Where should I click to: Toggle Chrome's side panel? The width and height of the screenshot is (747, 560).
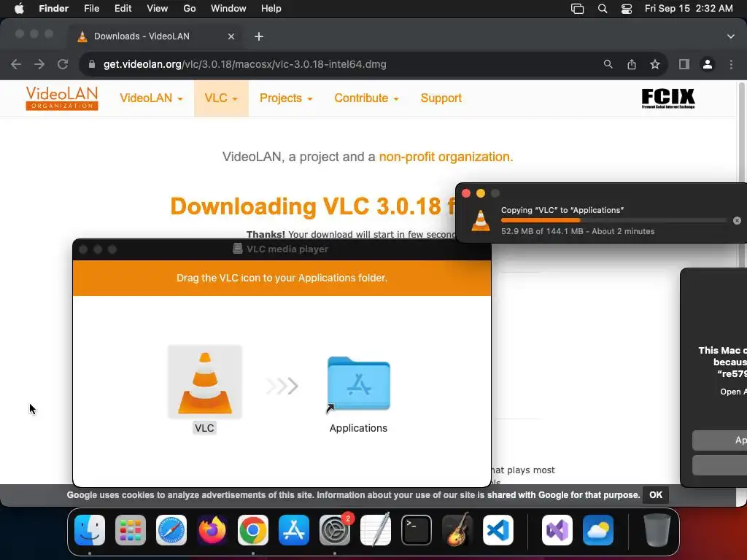coord(684,64)
